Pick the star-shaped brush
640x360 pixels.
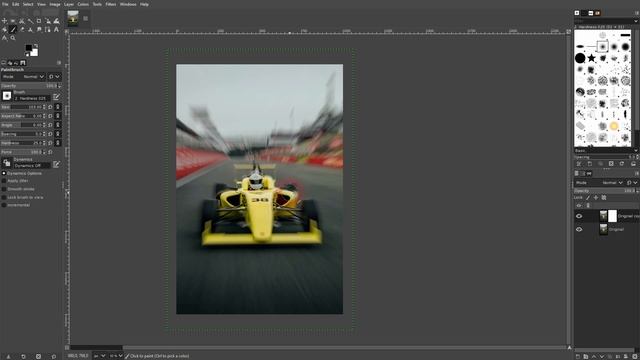click(x=591, y=58)
